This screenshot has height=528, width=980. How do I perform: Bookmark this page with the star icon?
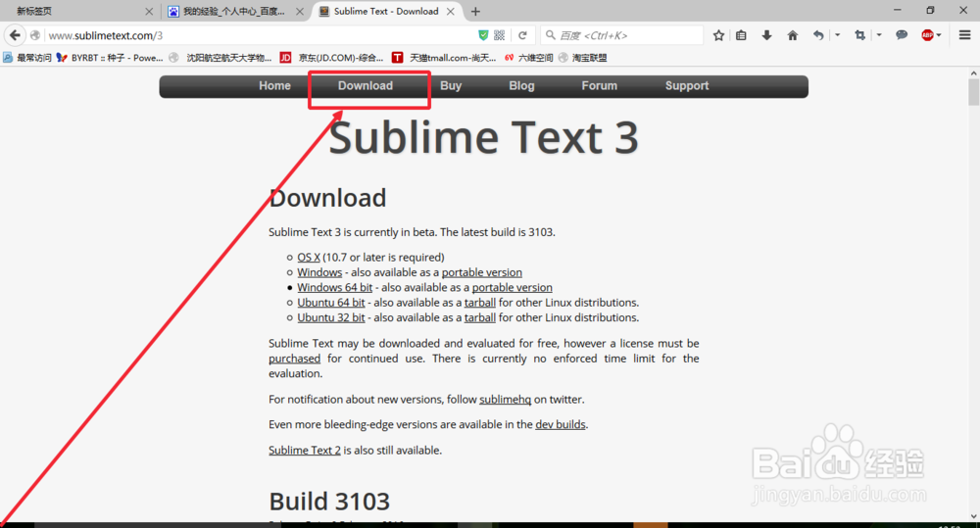[x=718, y=35]
